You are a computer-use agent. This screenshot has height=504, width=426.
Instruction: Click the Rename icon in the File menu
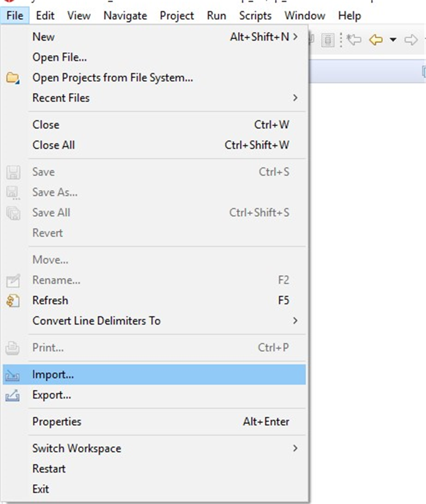point(13,280)
